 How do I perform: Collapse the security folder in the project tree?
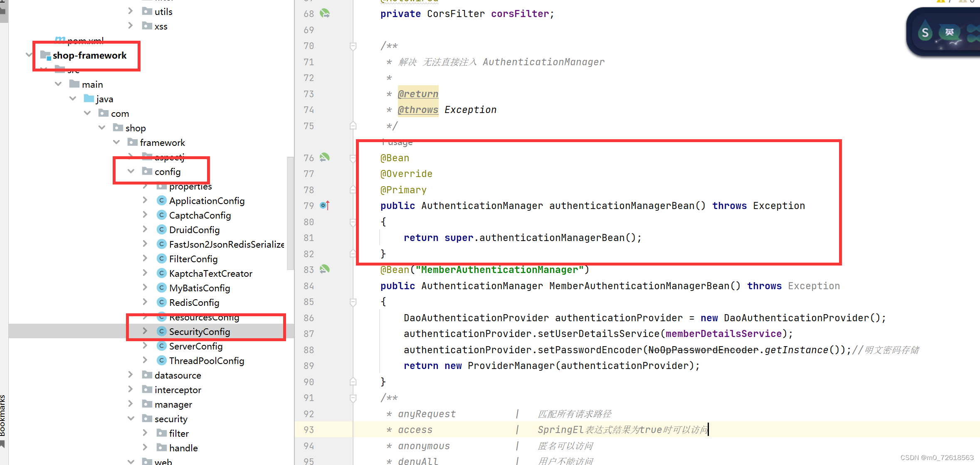130,418
